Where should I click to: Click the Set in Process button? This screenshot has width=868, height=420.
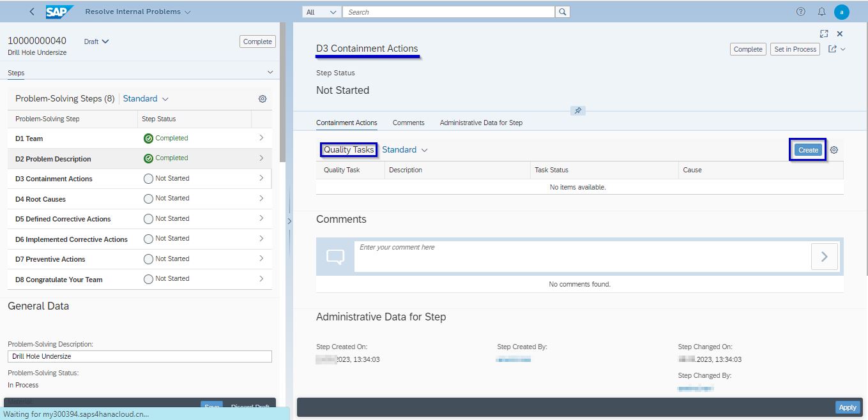click(795, 49)
